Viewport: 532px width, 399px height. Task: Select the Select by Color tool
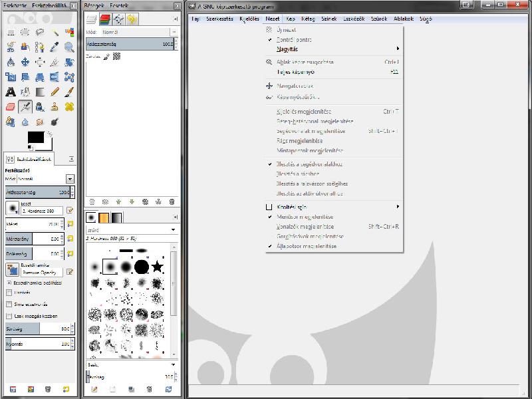click(x=69, y=33)
